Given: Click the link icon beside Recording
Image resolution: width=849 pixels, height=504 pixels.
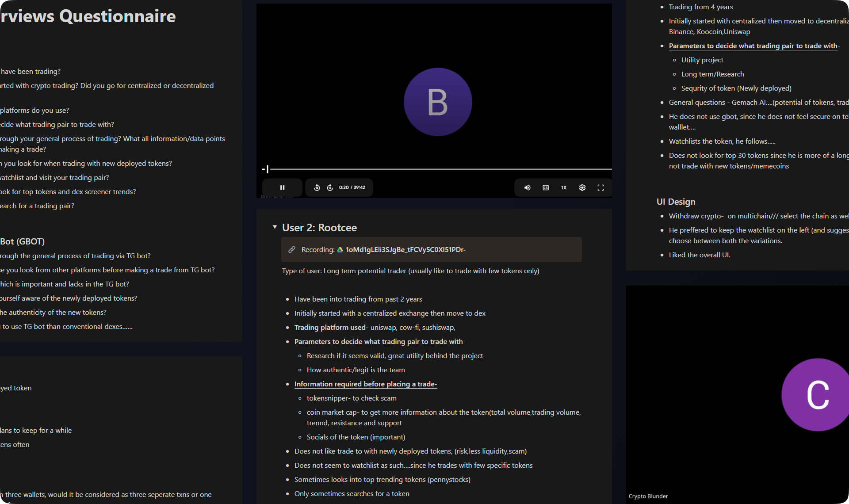Looking at the screenshot, I should click(x=292, y=249).
